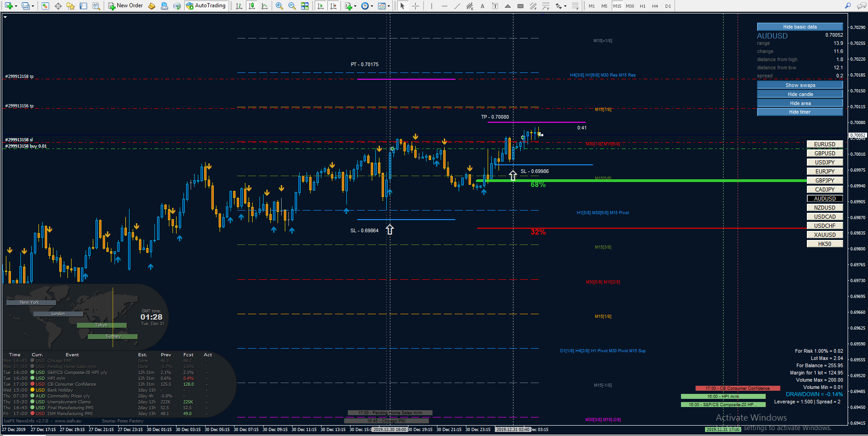868x436 pixels.
Task: Select the Fibonacci channel tool
Action: coord(533,6)
